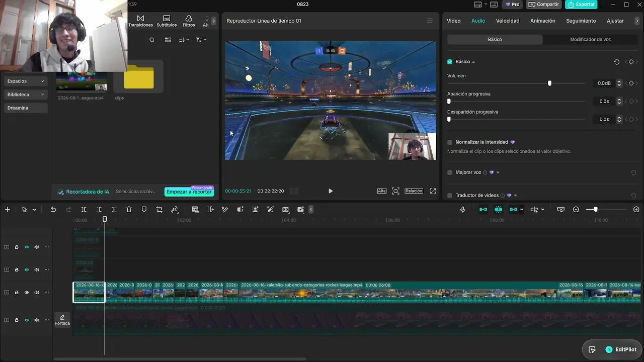The height and width of the screenshot is (362, 644).
Task: Open the Seguimiento tab
Action: [x=581, y=21]
